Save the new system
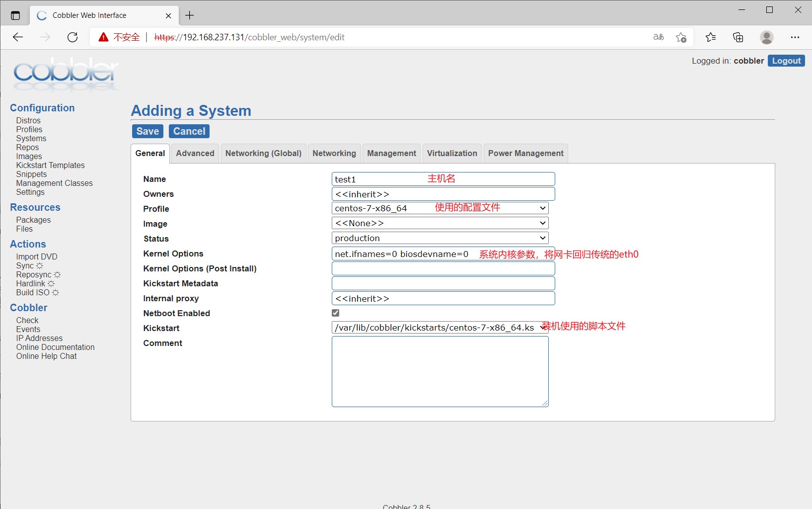Screen dimensions: 812x509 (x=148, y=131)
